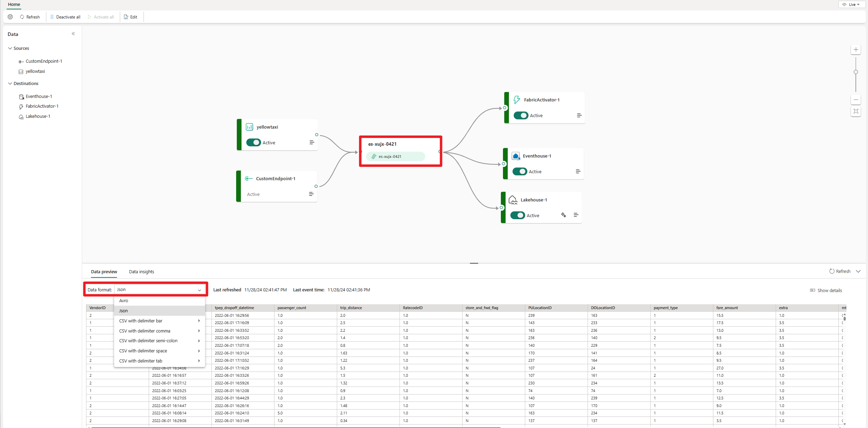The height and width of the screenshot is (428, 868).
Task: Expand CSV with delimiter bar submenu
Action: coord(160,321)
